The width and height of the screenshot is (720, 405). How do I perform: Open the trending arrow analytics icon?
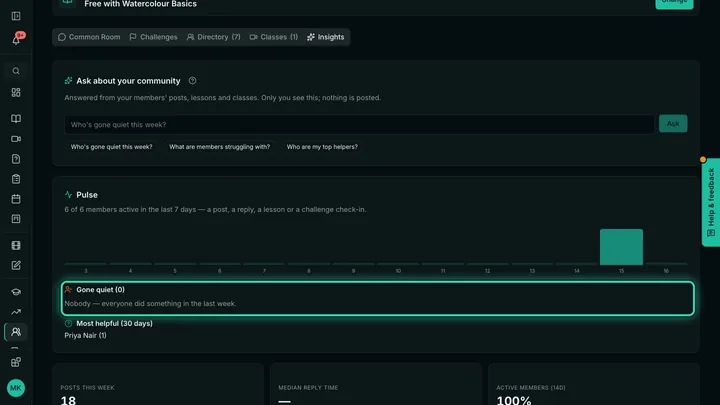[x=16, y=312]
